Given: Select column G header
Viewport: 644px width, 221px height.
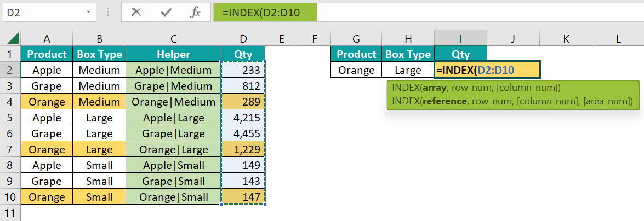Looking at the screenshot, I should click(356, 39).
